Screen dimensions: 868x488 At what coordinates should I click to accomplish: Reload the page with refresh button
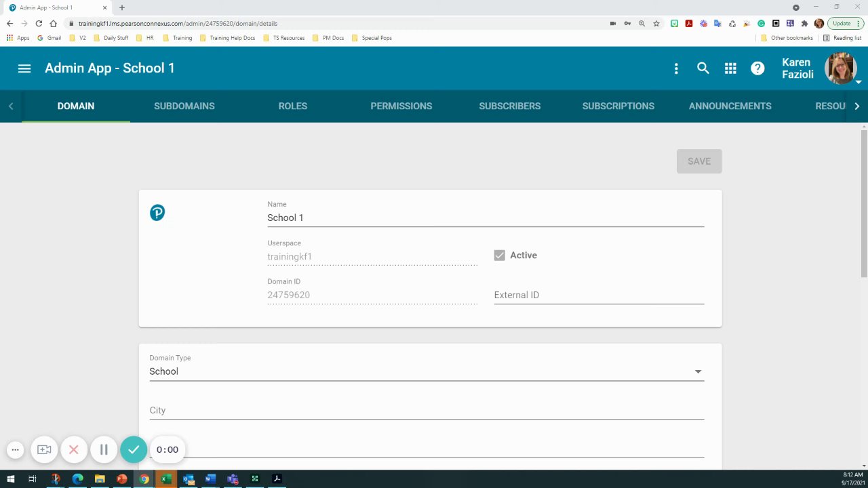point(39,23)
